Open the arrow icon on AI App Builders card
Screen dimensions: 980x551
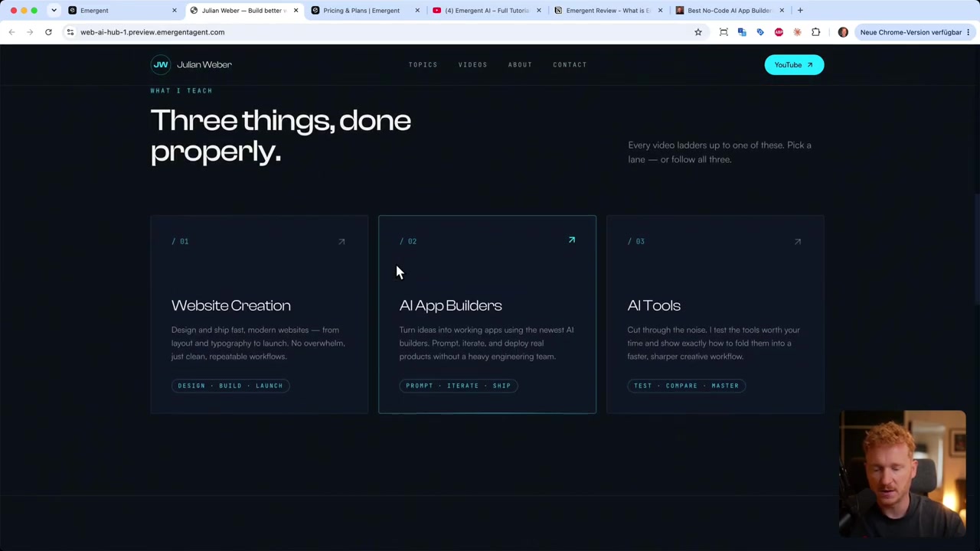point(571,240)
